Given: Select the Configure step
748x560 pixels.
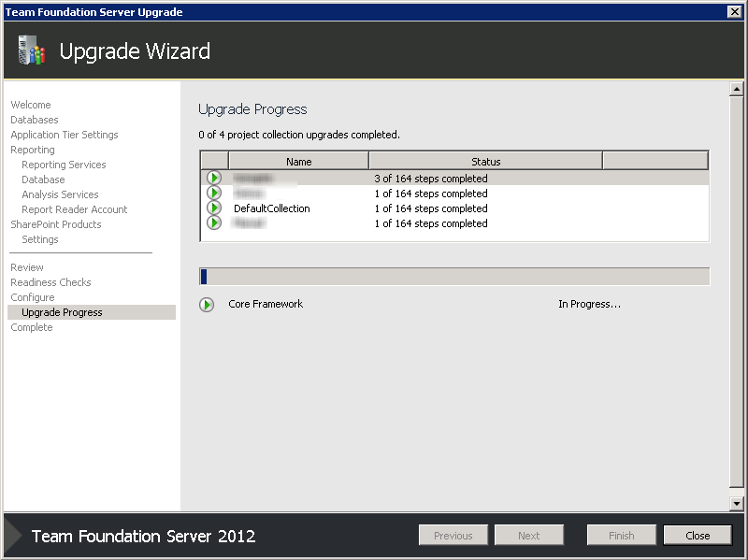Looking at the screenshot, I should pyautogui.click(x=33, y=297).
